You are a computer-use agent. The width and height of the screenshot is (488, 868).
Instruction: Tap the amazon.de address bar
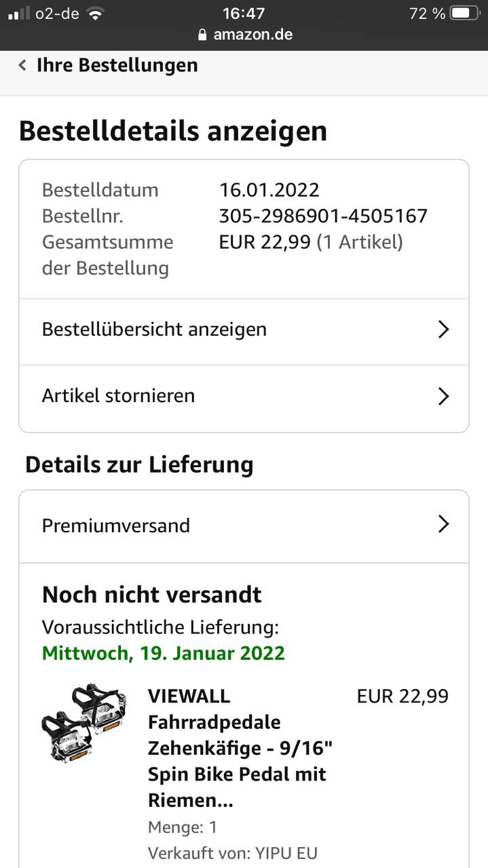[245, 35]
